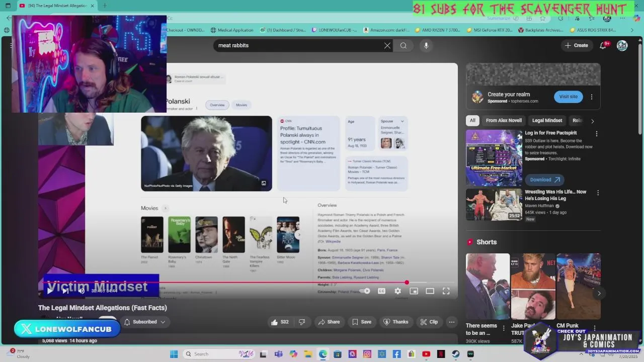The image size is (644, 362).
Task: Open the Subscribed notification dropdown
Action: click(x=145, y=322)
